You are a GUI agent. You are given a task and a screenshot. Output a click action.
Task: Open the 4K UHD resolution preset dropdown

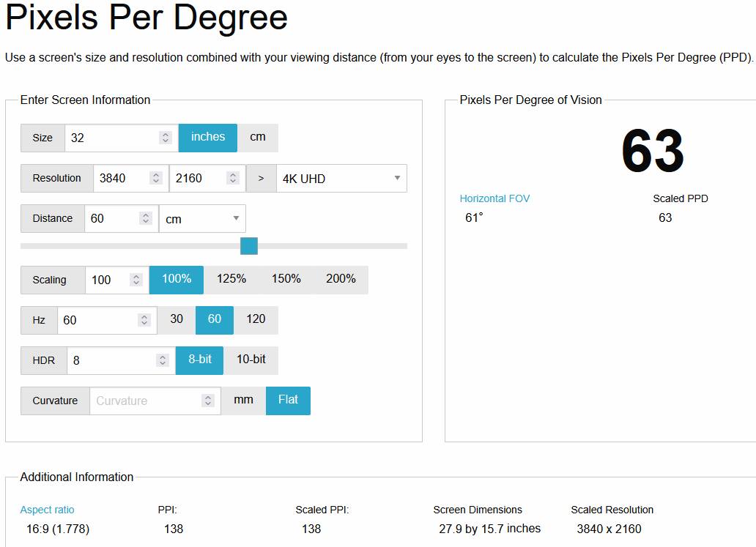click(341, 179)
